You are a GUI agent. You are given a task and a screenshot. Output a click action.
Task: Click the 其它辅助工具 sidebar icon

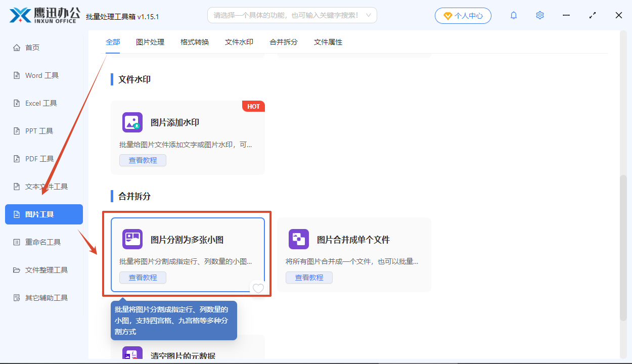click(x=16, y=298)
